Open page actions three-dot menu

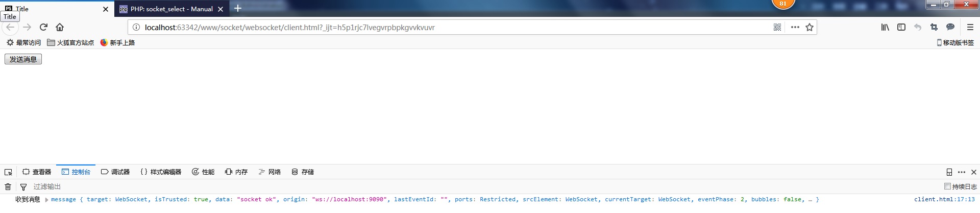pyautogui.click(x=795, y=27)
